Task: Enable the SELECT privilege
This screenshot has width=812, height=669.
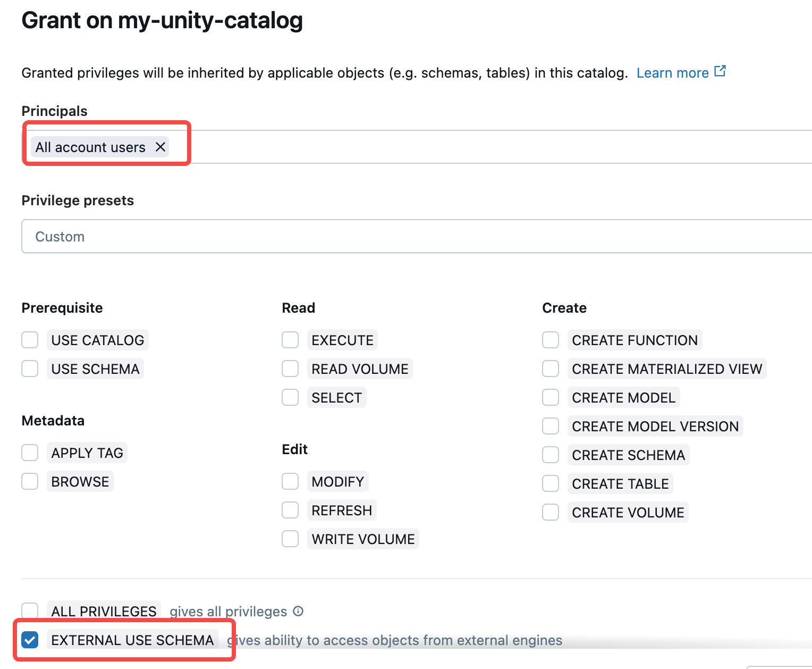Action: pyautogui.click(x=290, y=397)
